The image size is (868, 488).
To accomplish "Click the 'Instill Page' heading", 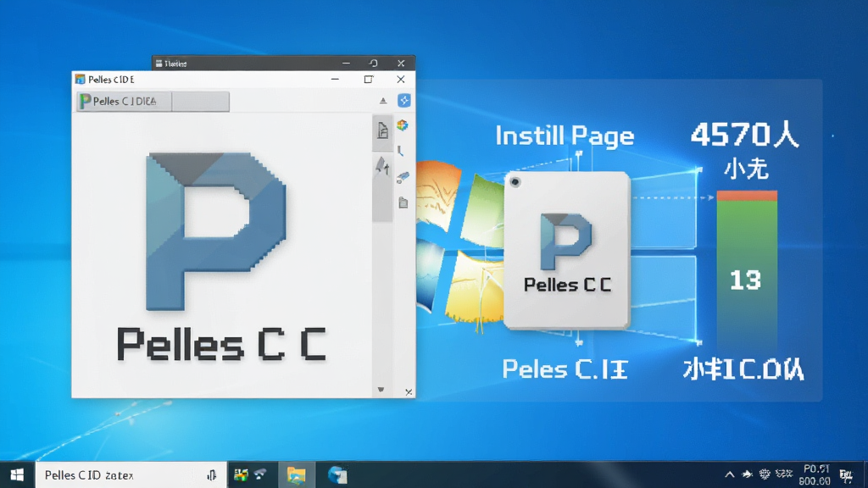I will click(x=565, y=136).
